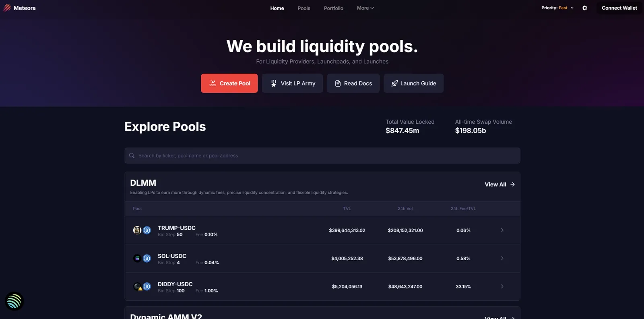Expand the More navigation dropdown
Image resolution: width=644 pixels, height=319 pixels.
(x=365, y=8)
